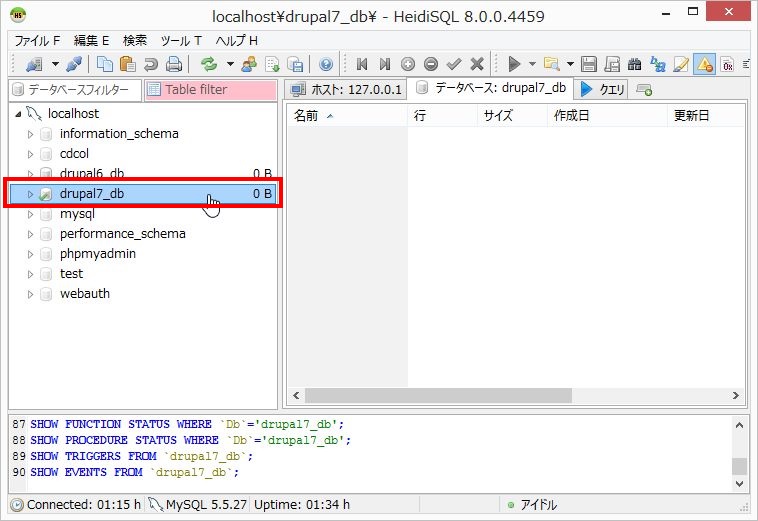Select the phpmyadmin database row
Viewport: 758px width, 521px height.
click(143, 254)
